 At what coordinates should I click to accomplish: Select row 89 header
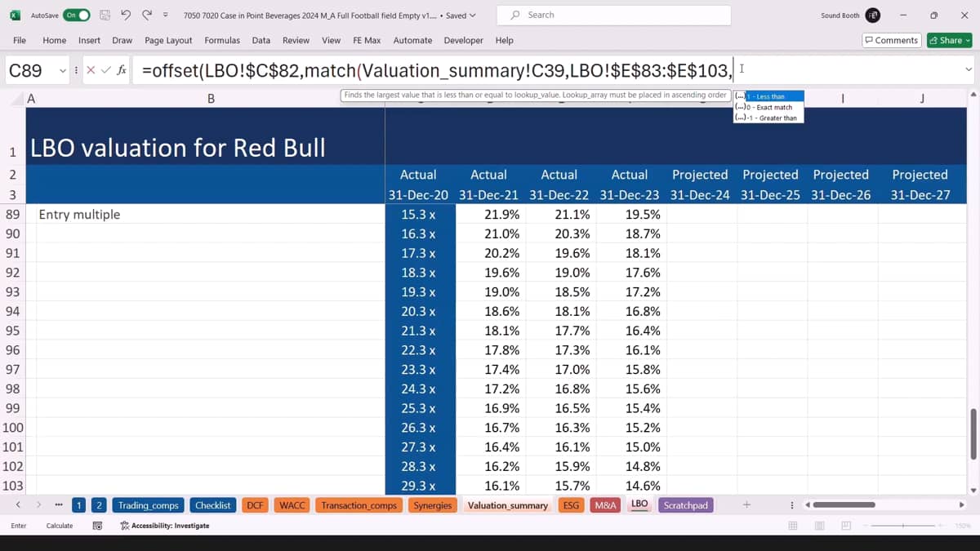click(x=12, y=214)
